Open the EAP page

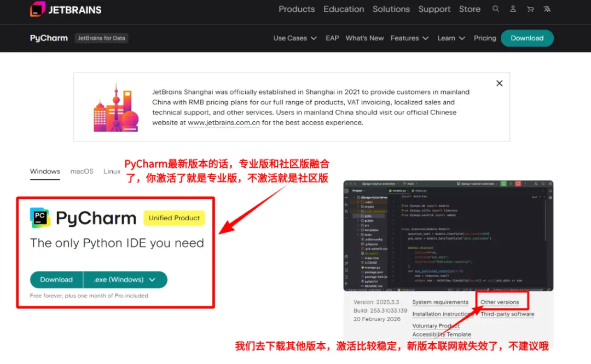pyautogui.click(x=332, y=38)
